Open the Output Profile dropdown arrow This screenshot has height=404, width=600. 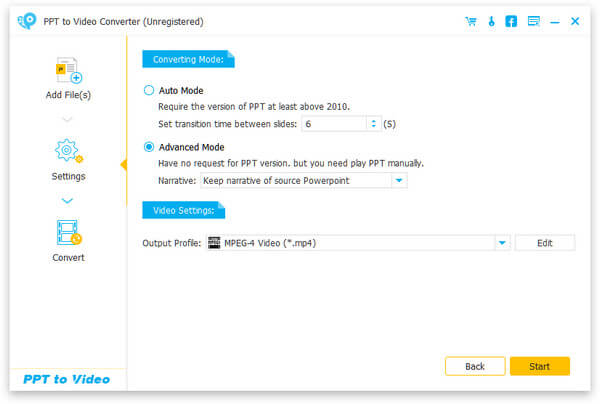pos(501,243)
